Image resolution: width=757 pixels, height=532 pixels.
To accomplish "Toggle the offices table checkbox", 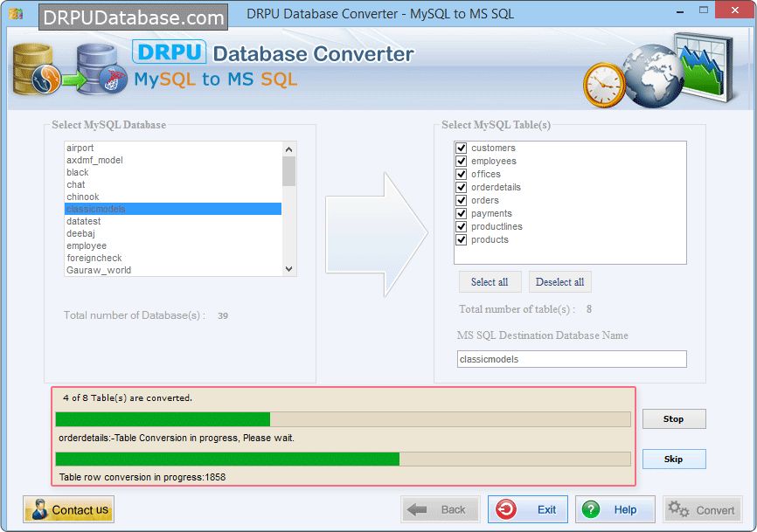I will point(461,174).
